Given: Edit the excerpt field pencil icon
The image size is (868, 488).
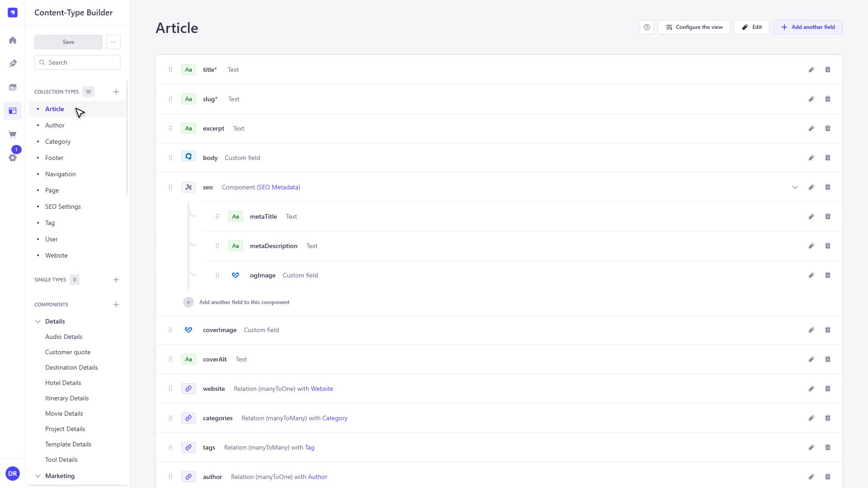Looking at the screenshot, I should click(x=811, y=128).
